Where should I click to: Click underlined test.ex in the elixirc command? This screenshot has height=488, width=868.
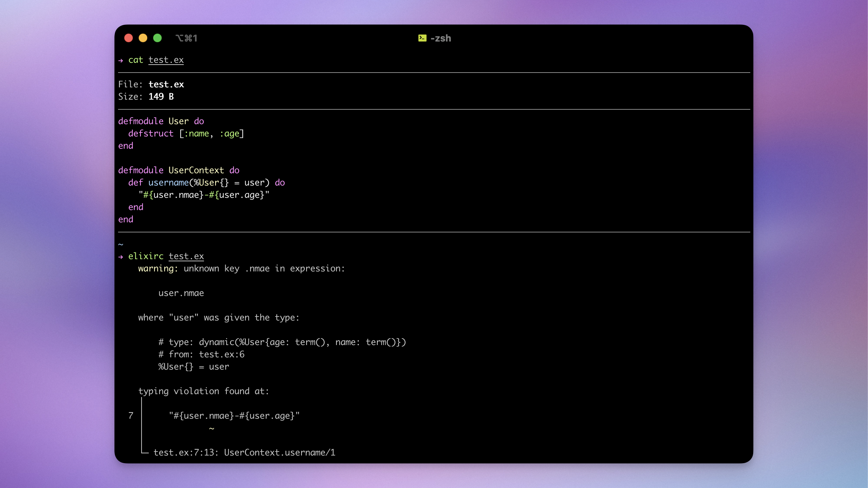(x=186, y=256)
